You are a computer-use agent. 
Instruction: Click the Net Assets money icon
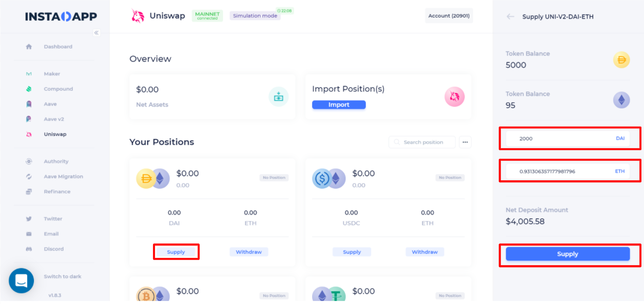coord(279,97)
